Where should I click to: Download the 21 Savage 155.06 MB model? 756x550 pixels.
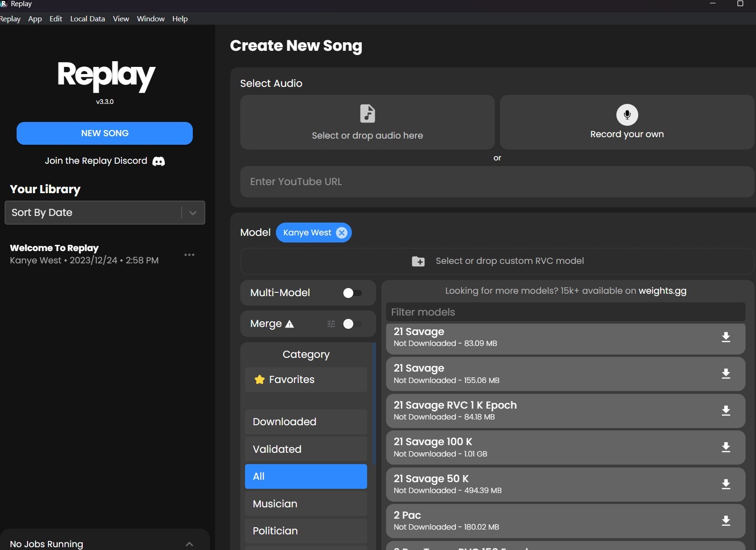click(x=726, y=374)
